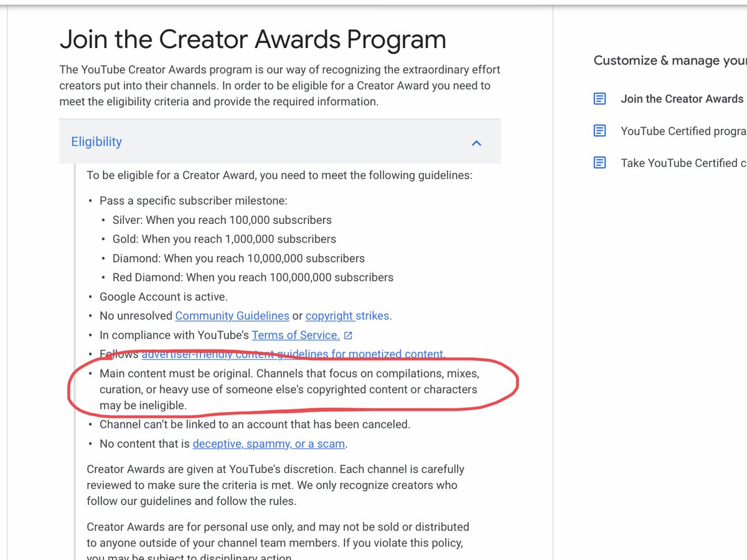The height and width of the screenshot is (560, 747).
Task: Click the intro paragraph about YouTube Creator Awards program
Action: point(280,85)
